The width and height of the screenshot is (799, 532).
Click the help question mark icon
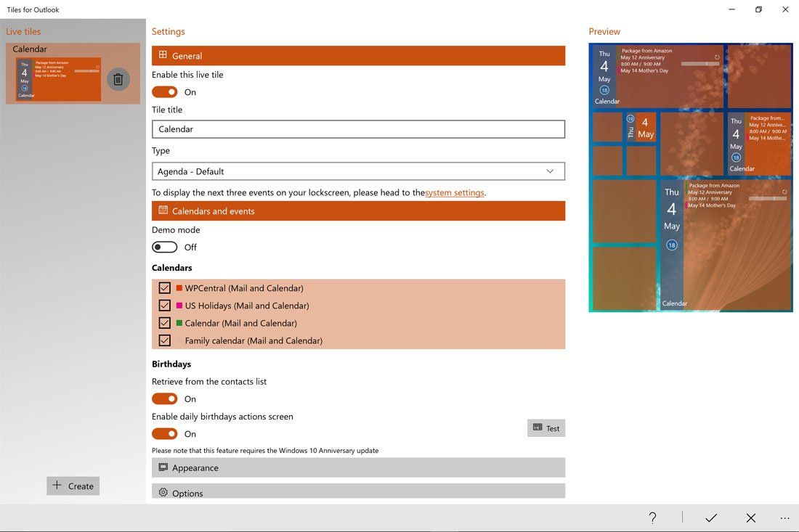(x=652, y=517)
